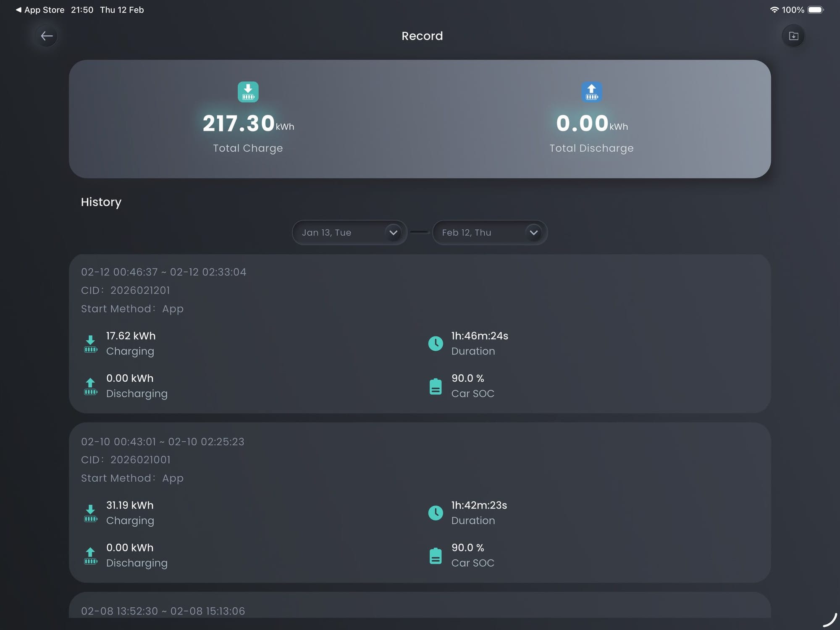Tap the export records icon
The image size is (840, 630).
point(793,36)
